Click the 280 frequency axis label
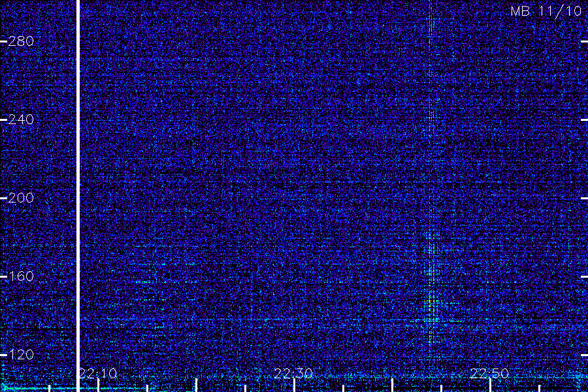Screen dimensions: 588x392 [21, 41]
